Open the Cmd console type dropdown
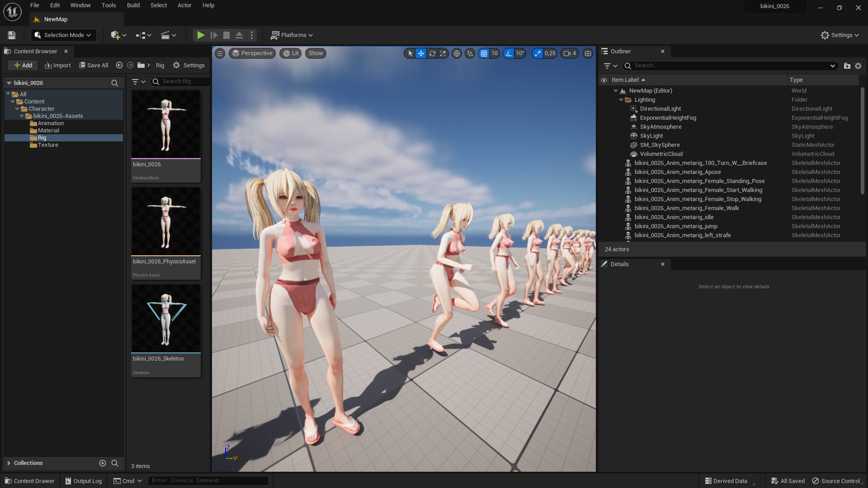The width and height of the screenshot is (868, 488). point(128,481)
